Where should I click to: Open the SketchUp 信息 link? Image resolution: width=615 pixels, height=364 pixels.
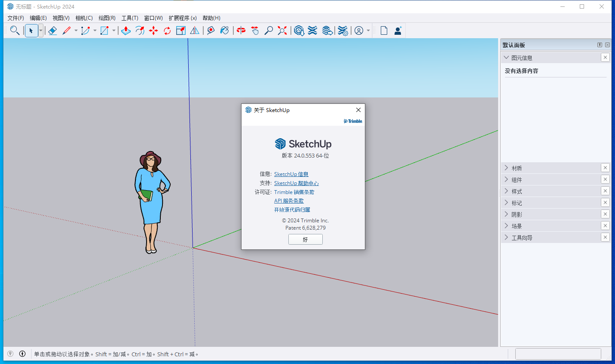click(291, 174)
